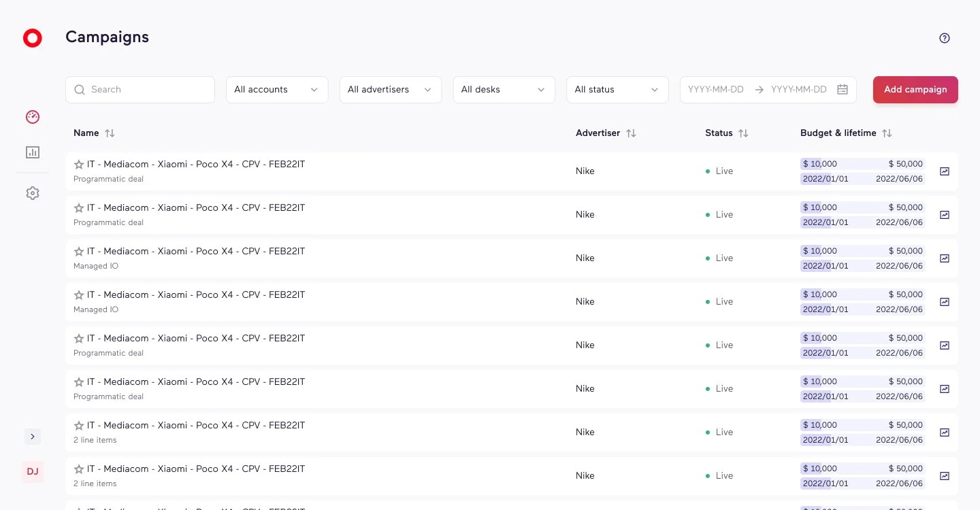
Task: Star the first Managed IO campaign
Action: (79, 252)
